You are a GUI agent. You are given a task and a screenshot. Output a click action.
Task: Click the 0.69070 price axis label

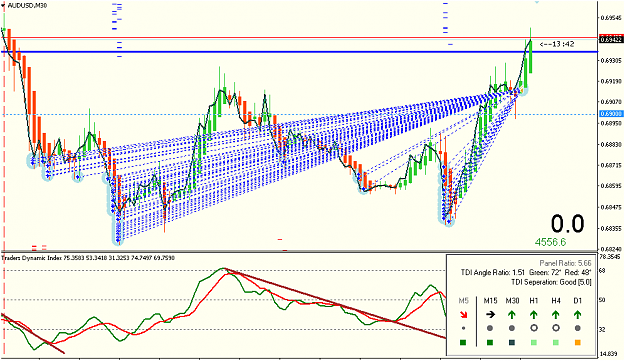[x=611, y=102]
